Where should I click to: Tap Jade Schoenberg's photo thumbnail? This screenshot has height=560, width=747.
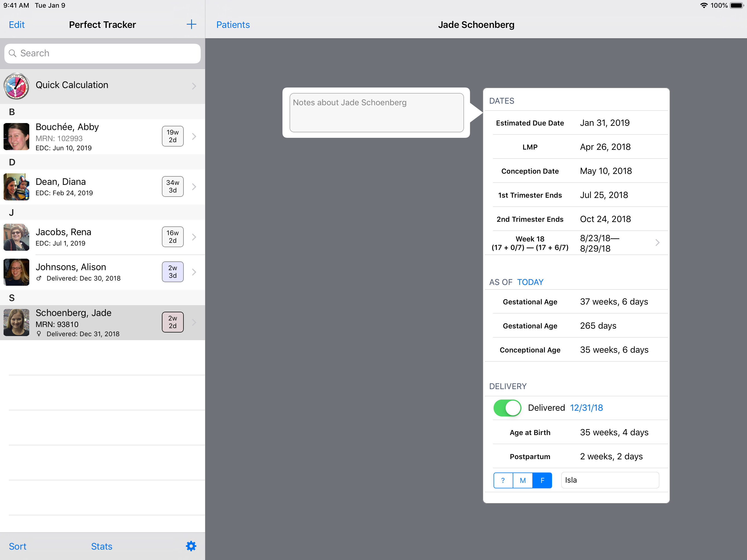[x=16, y=322]
